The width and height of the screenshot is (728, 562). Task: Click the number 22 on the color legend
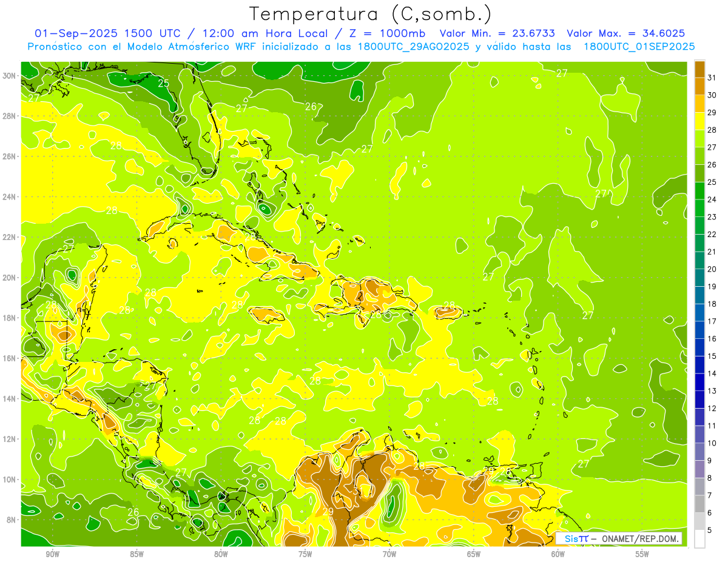712,235
